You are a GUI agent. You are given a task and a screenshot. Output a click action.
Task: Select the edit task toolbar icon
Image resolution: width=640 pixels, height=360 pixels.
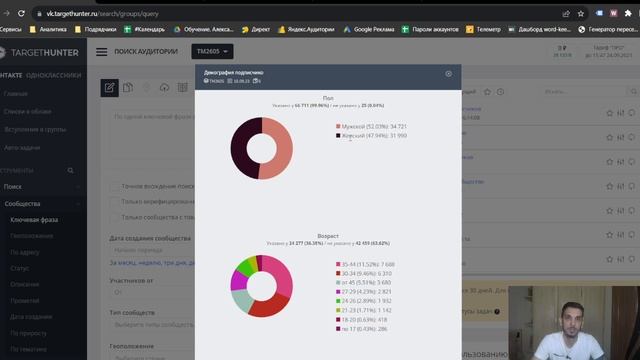coord(109,88)
